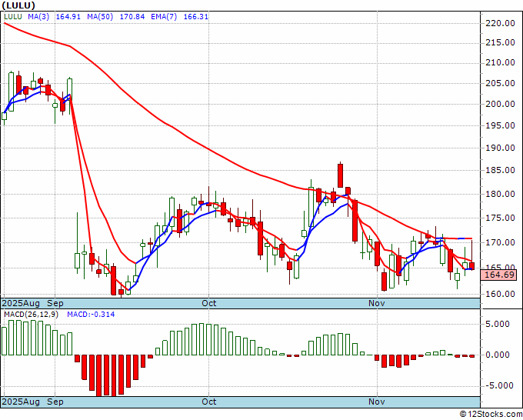The height and width of the screenshot is (420, 523).
Task: Click the Nov label on MACD axis
Action: point(377,402)
